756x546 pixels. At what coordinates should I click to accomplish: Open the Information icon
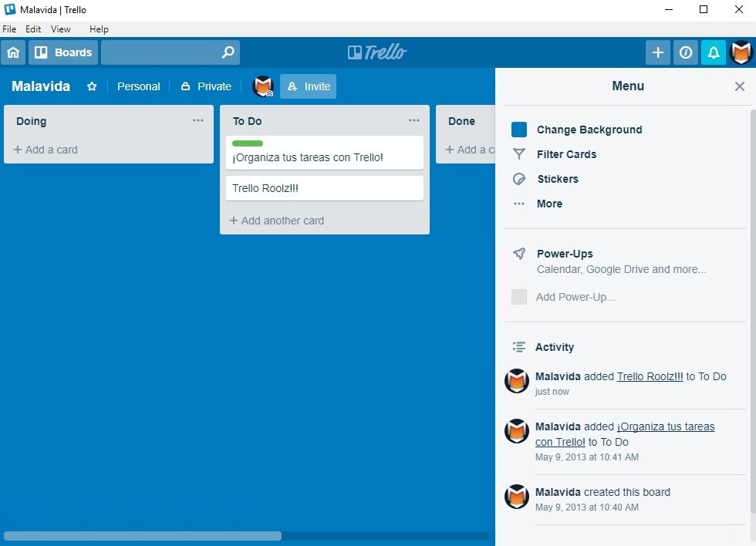pyautogui.click(x=686, y=52)
